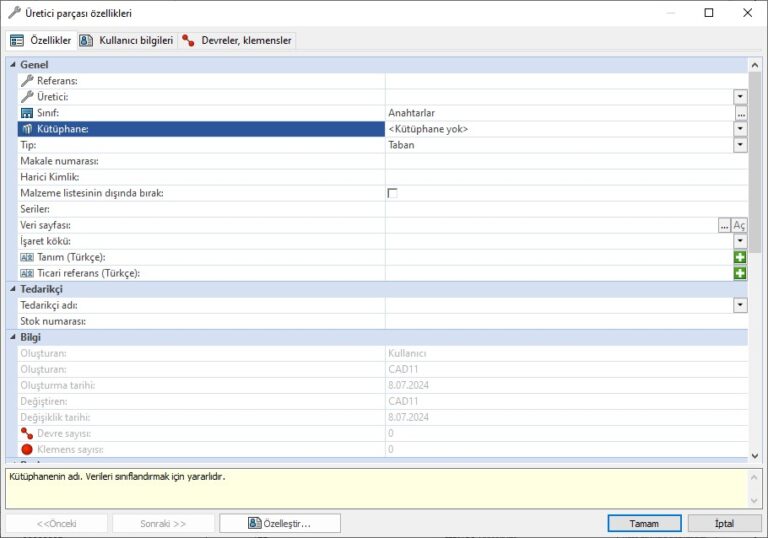Click the green plus icon for Tanım (Türkçe)
This screenshot has height=538, width=768.
point(740,257)
